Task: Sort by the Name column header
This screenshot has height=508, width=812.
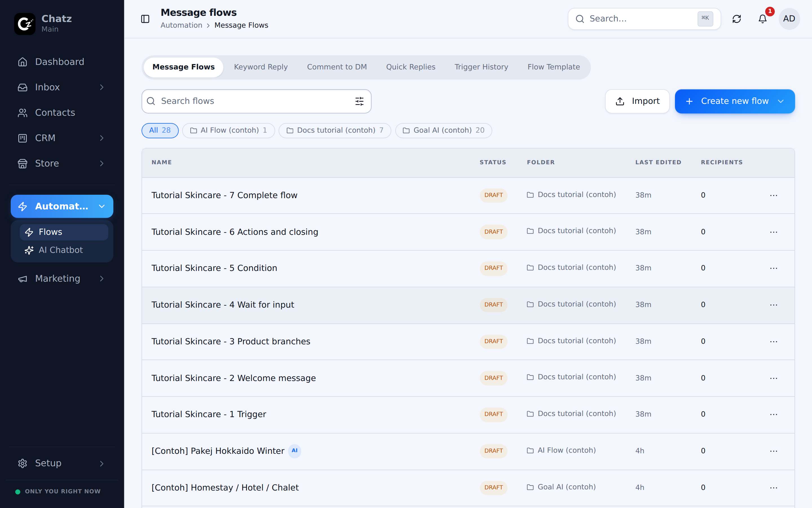Action: [x=162, y=162]
